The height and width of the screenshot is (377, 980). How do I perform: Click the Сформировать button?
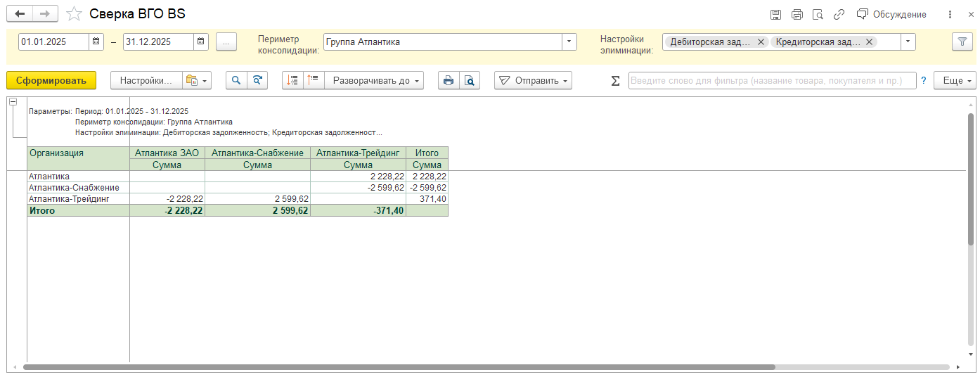click(x=51, y=80)
